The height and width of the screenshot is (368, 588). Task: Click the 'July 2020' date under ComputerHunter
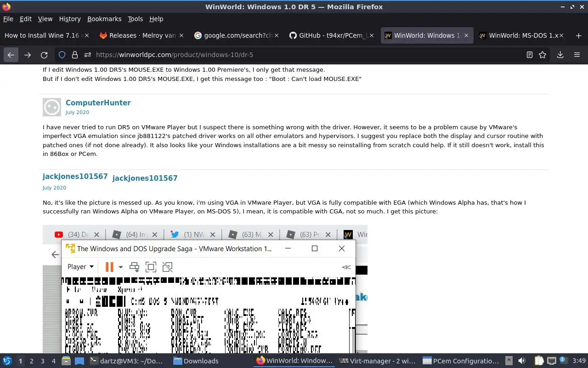(77, 112)
